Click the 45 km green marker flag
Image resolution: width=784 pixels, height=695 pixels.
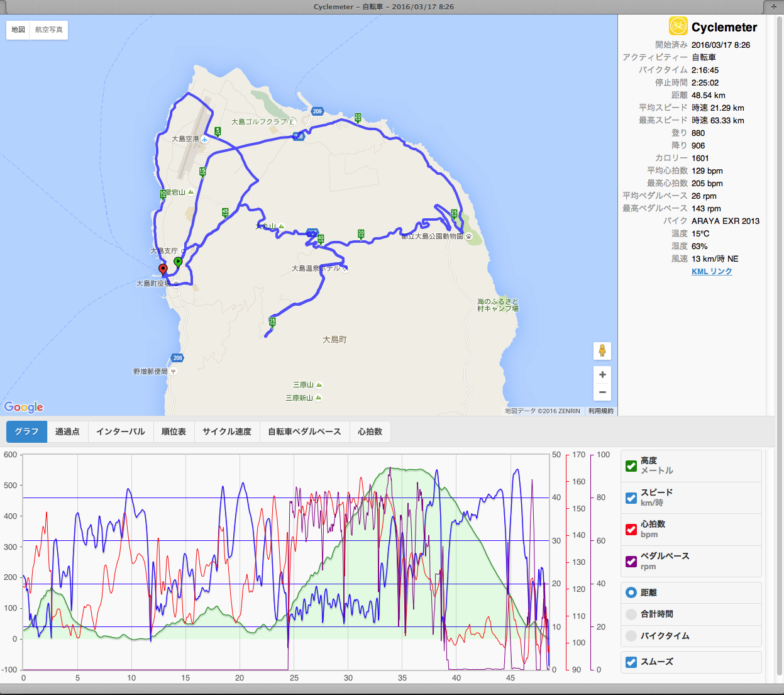click(x=225, y=213)
